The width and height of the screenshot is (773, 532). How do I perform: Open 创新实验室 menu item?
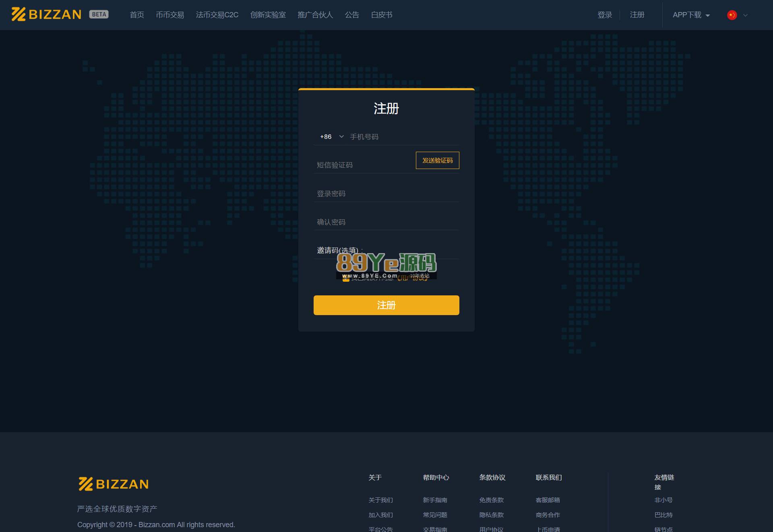click(x=268, y=15)
